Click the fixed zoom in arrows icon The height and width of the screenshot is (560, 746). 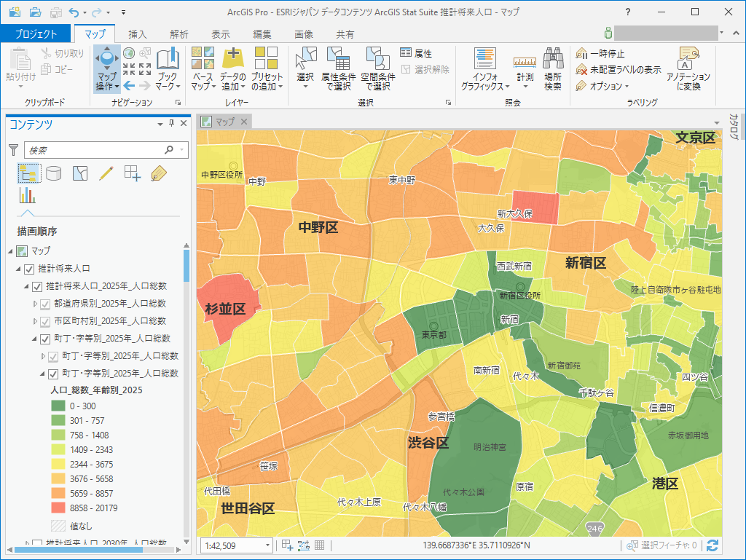tap(129, 69)
